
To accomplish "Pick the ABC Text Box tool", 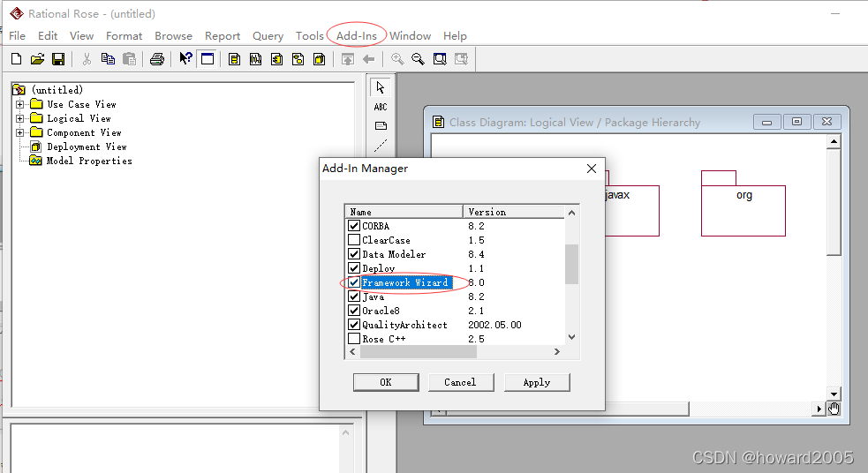I will pyautogui.click(x=381, y=107).
